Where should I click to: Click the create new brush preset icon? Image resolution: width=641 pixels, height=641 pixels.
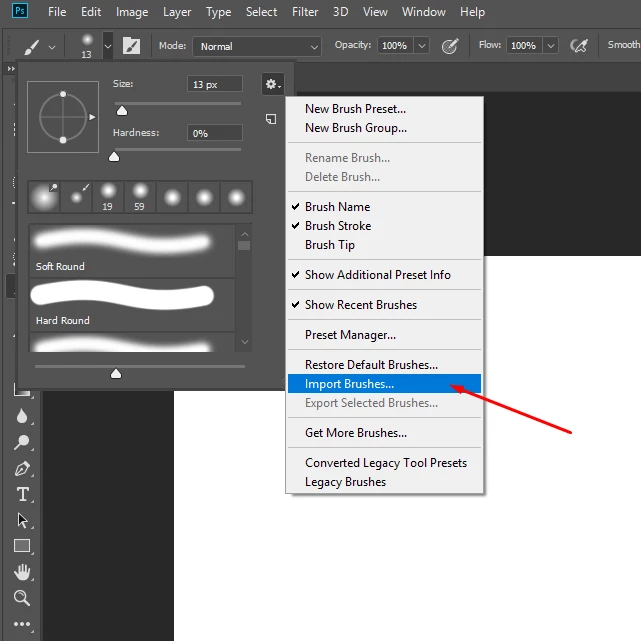pyautogui.click(x=271, y=119)
